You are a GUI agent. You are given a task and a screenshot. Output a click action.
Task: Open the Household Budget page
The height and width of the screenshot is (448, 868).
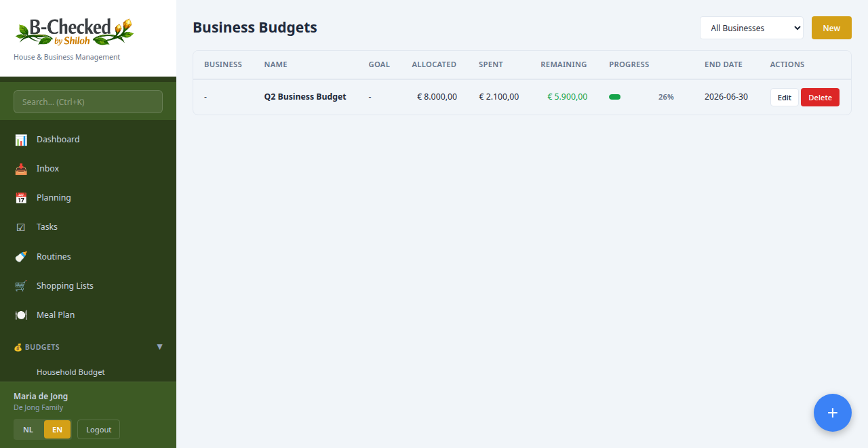[x=70, y=371]
